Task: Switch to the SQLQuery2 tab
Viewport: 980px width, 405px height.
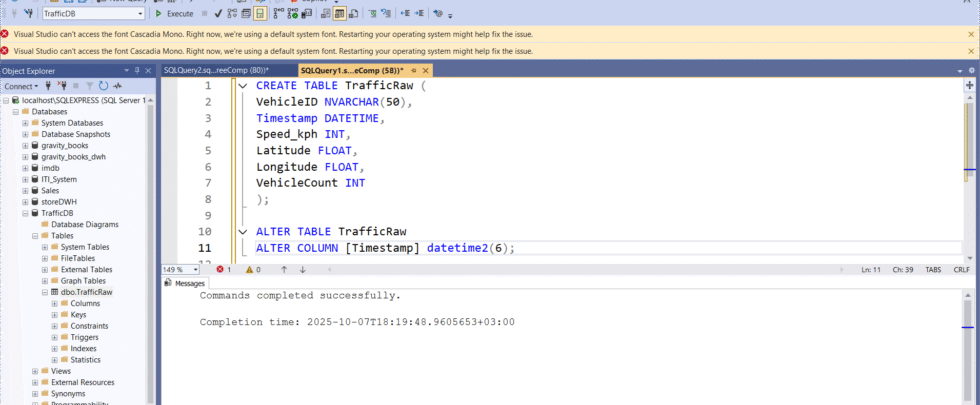Action: (216, 71)
